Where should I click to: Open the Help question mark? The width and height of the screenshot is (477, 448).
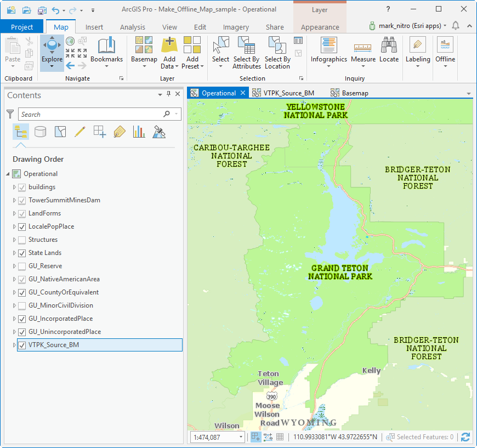tap(388, 9)
